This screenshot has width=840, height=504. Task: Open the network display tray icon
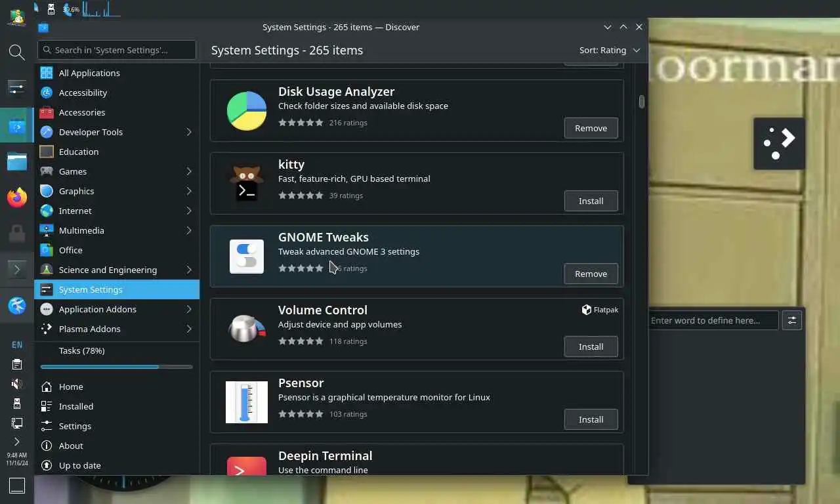coord(17,423)
